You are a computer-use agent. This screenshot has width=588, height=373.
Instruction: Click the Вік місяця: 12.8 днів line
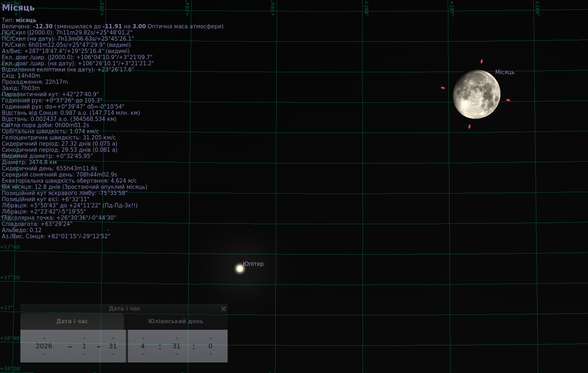point(75,187)
